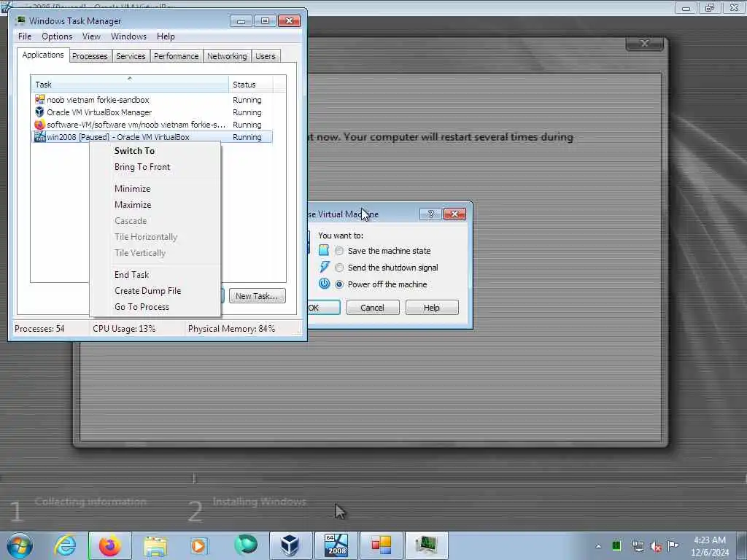Sort by the Status column header
Screen dimensions: 747x560
pyautogui.click(x=251, y=84)
